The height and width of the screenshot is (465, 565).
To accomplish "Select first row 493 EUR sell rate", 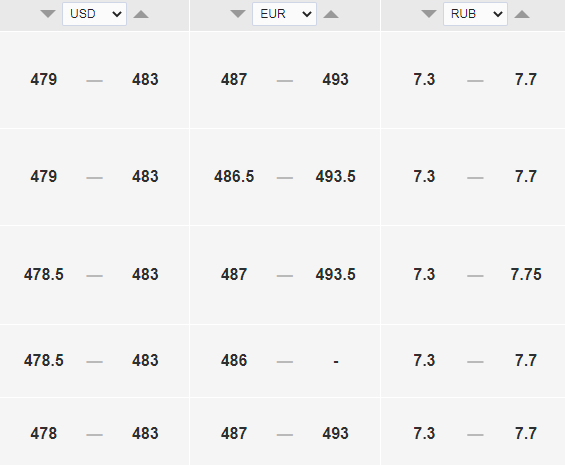I will coord(335,79).
